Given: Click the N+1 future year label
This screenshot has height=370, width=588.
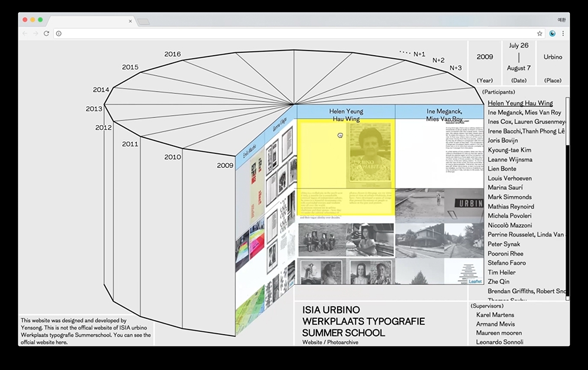Looking at the screenshot, I should [x=419, y=54].
